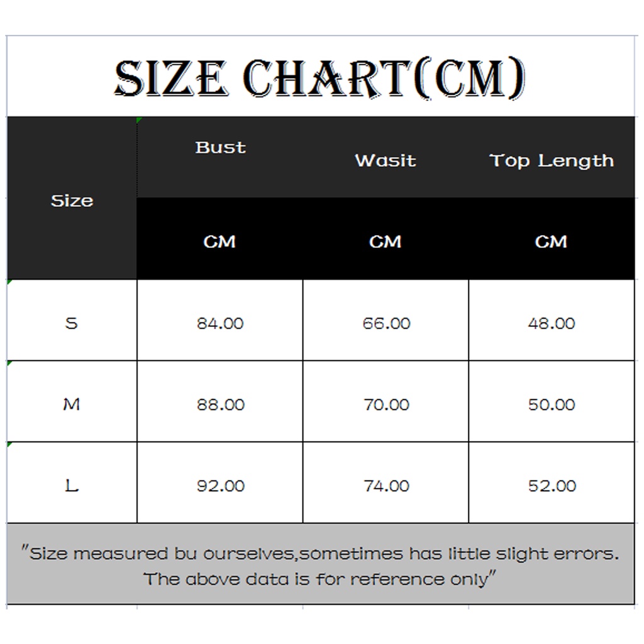Select the 92.00 bust cell
Screen dimensions: 644x644
coord(219,486)
